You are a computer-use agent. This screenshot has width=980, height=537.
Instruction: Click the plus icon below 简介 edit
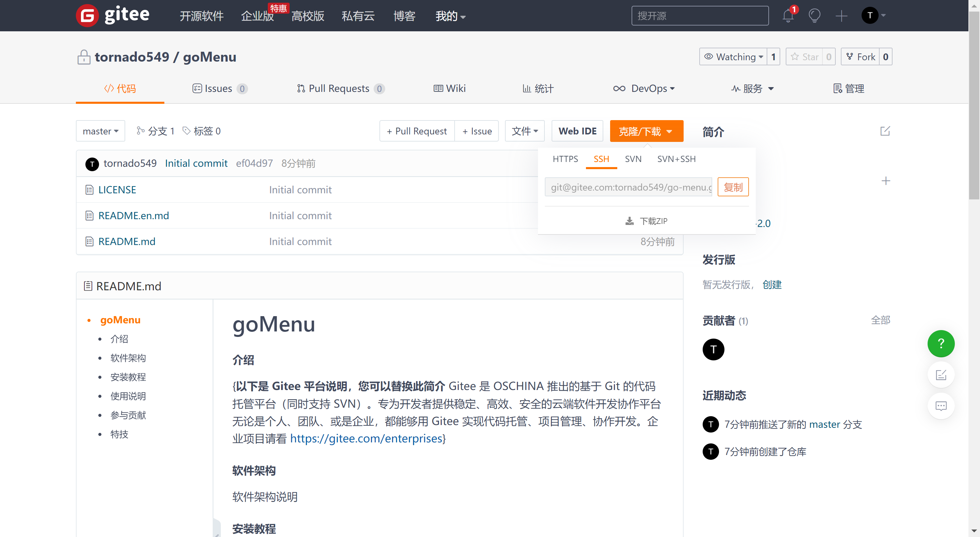click(886, 181)
